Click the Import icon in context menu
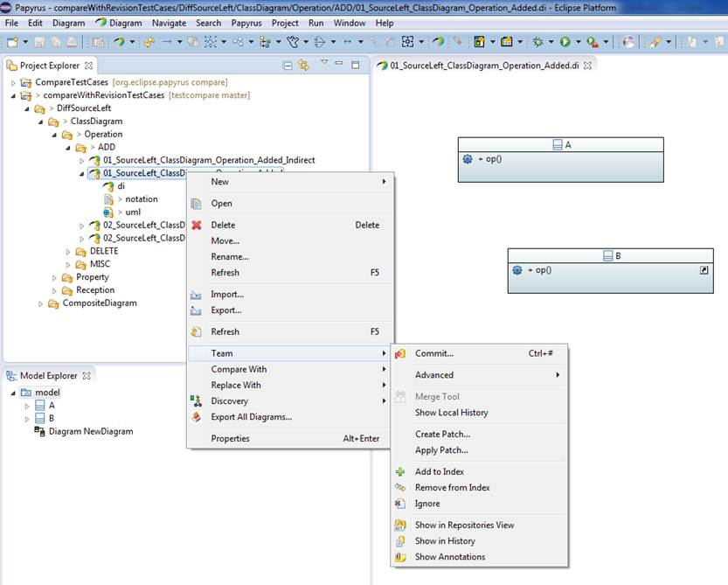Screen dimensions: 728x585 click(x=196, y=295)
